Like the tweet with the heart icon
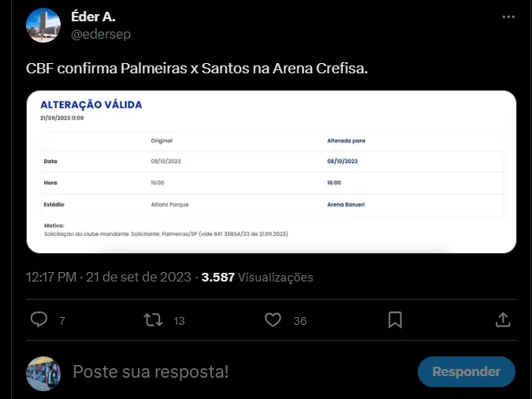The width and height of the screenshot is (532, 399). click(x=273, y=319)
